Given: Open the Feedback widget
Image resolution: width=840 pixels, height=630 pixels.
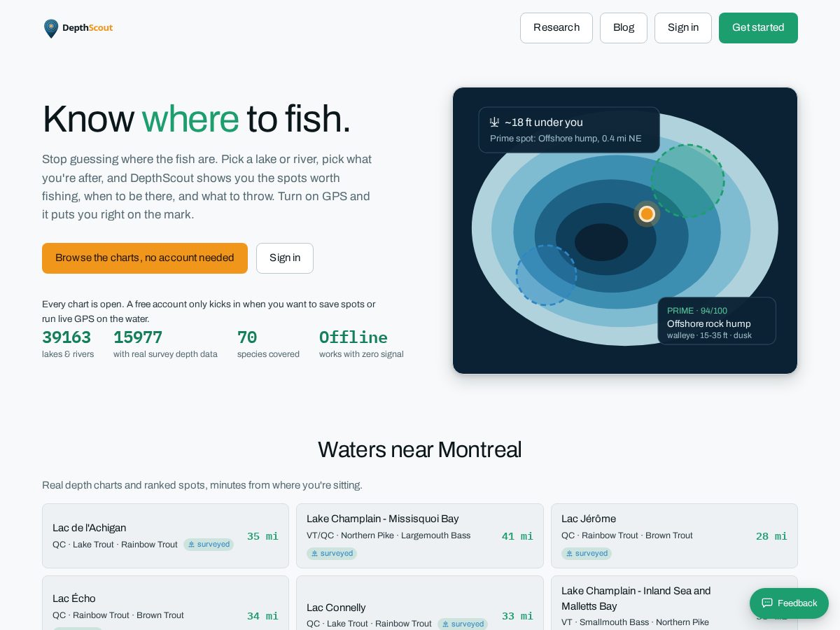Looking at the screenshot, I should point(789,603).
